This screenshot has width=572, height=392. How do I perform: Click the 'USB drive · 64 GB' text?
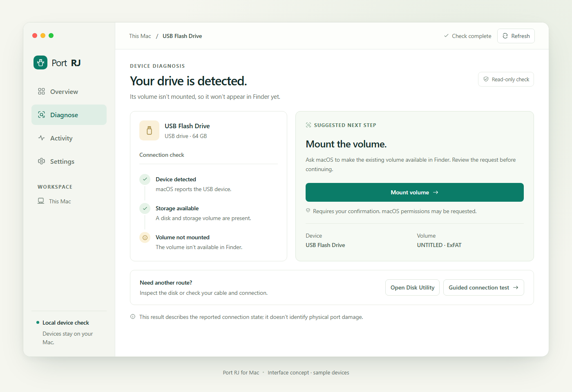click(x=186, y=136)
